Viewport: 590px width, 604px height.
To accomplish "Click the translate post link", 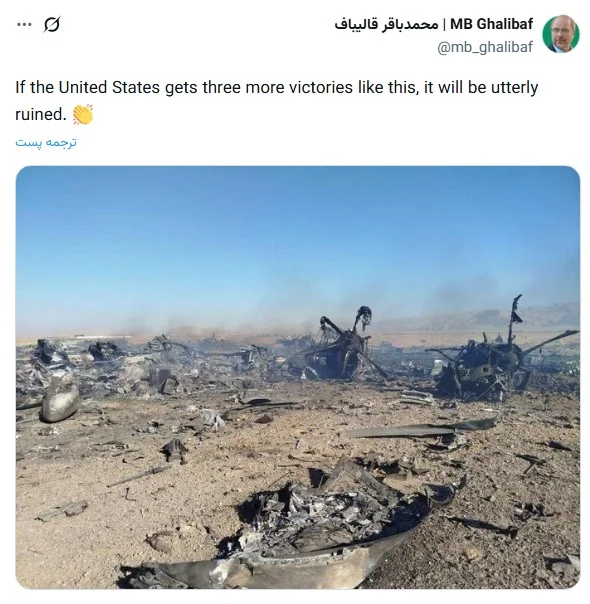I will [x=46, y=142].
